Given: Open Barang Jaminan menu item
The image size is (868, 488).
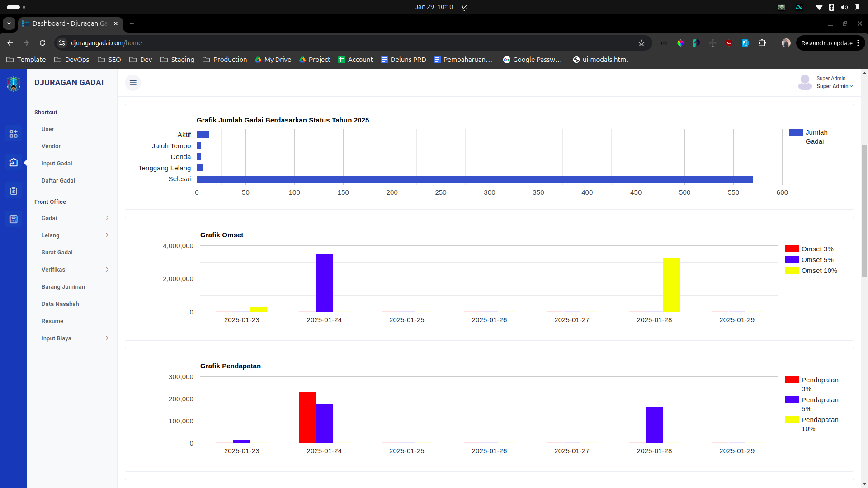Looking at the screenshot, I should click(x=63, y=287).
